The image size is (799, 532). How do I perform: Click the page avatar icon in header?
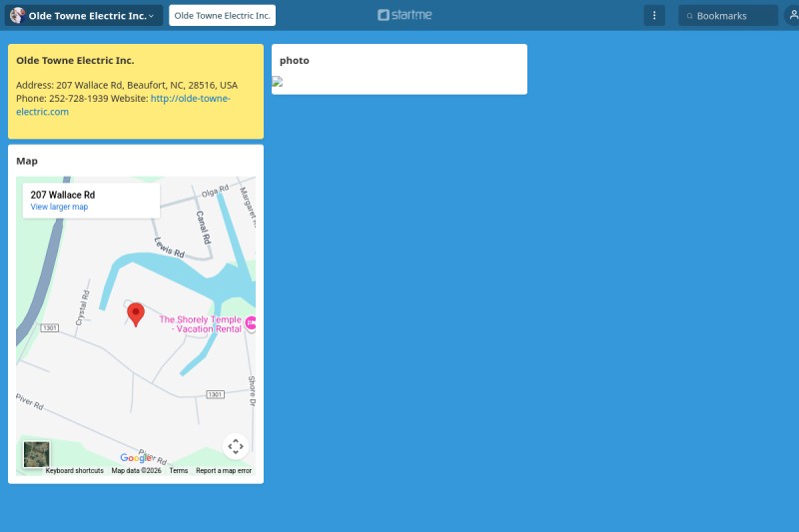[x=17, y=15]
